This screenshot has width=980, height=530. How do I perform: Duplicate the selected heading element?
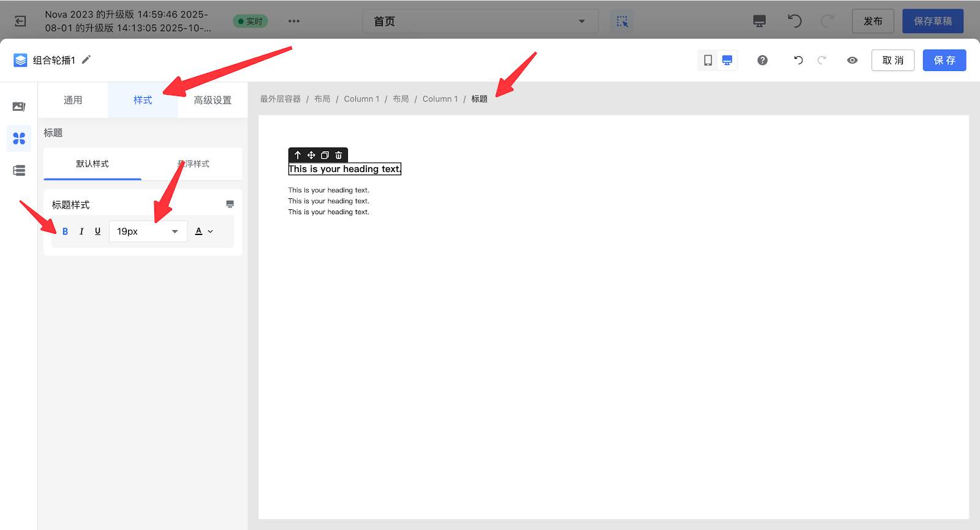pos(325,155)
